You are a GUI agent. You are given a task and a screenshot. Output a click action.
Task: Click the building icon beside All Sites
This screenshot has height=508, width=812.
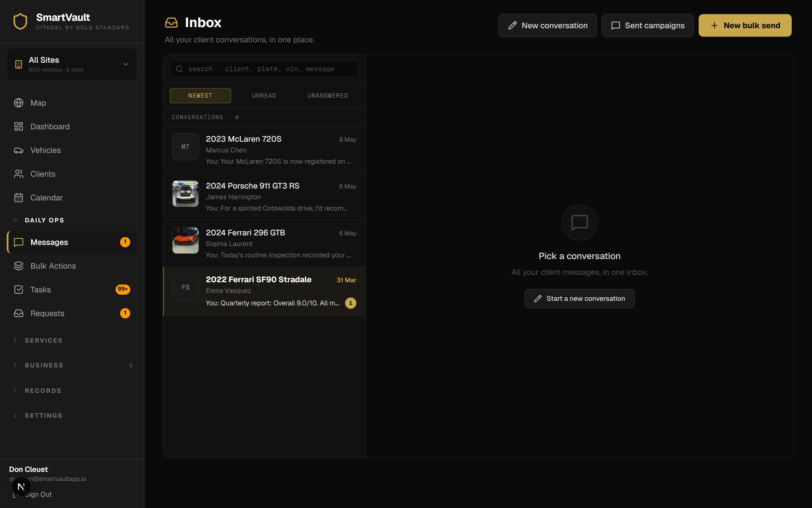point(18,64)
